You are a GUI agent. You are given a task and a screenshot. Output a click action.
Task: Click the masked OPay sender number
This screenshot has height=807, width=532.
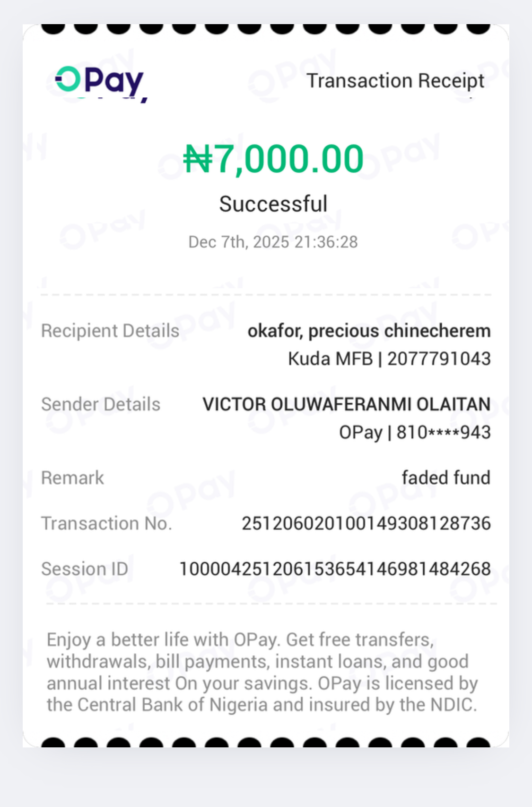(415, 432)
